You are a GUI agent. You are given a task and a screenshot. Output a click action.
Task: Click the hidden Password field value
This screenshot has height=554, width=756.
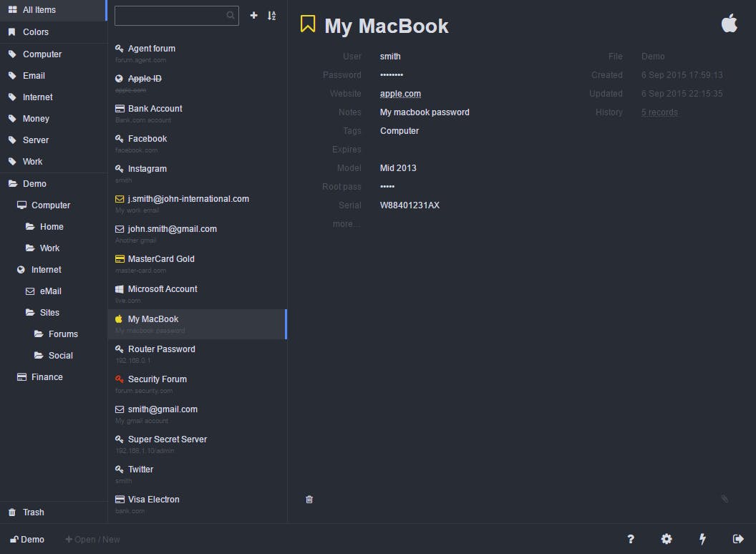[x=392, y=74]
